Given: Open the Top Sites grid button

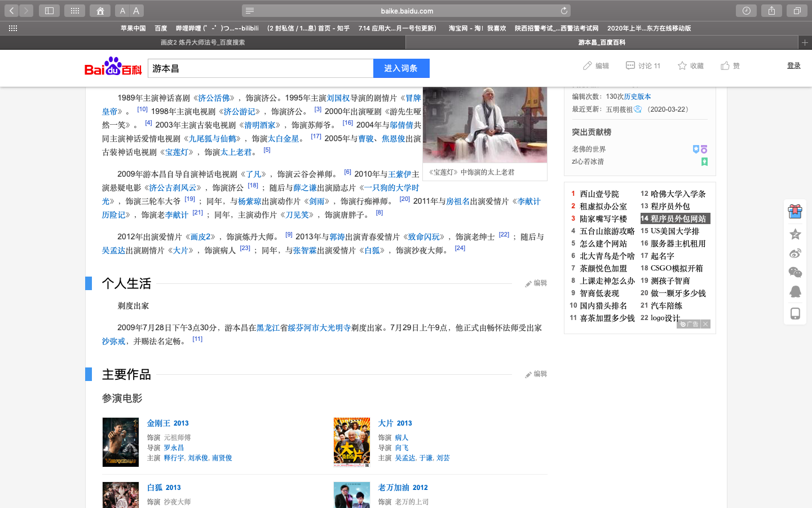Looking at the screenshot, I should click(x=74, y=11).
